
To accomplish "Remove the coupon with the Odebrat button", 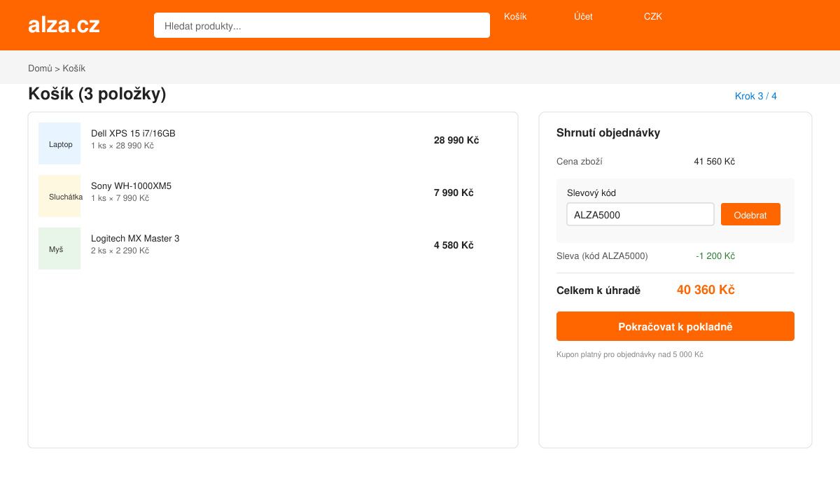I will coord(750,214).
